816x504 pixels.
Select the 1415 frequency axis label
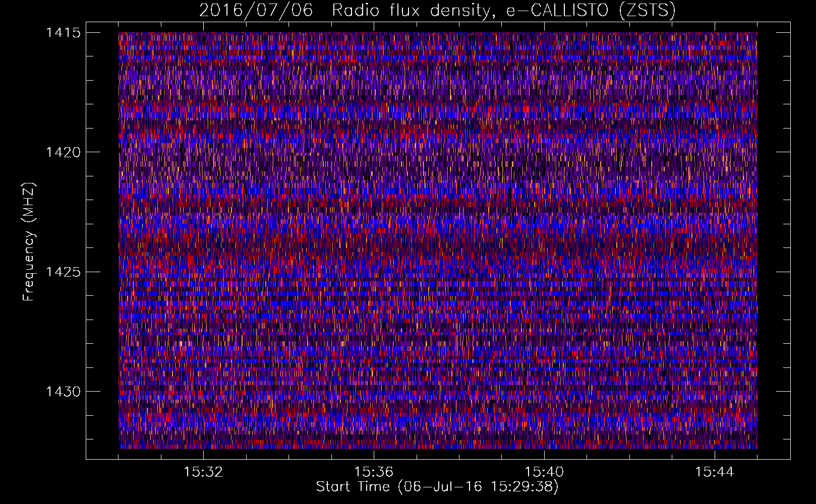point(63,33)
